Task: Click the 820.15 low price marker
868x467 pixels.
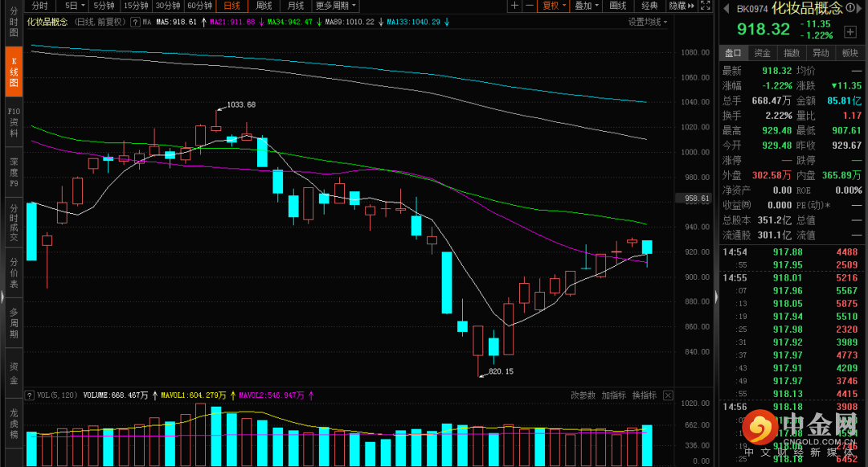Action: (x=501, y=371)
